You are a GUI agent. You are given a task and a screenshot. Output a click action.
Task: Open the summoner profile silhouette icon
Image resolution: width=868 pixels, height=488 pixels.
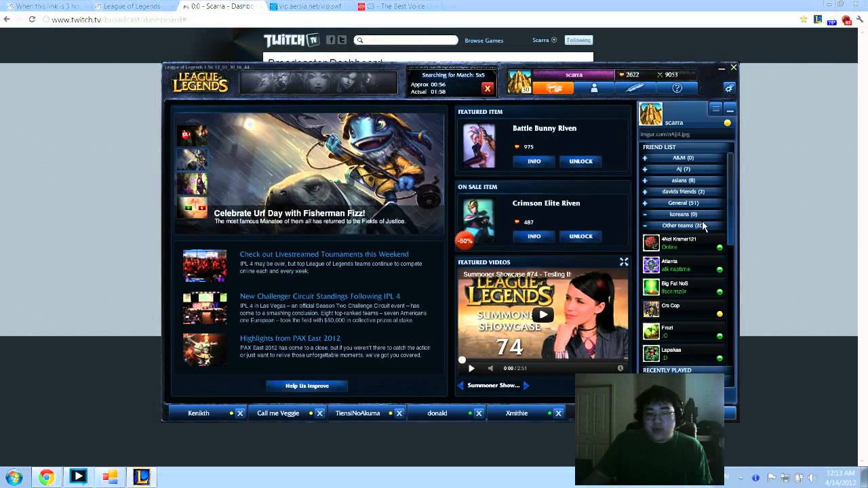point(594,88)
